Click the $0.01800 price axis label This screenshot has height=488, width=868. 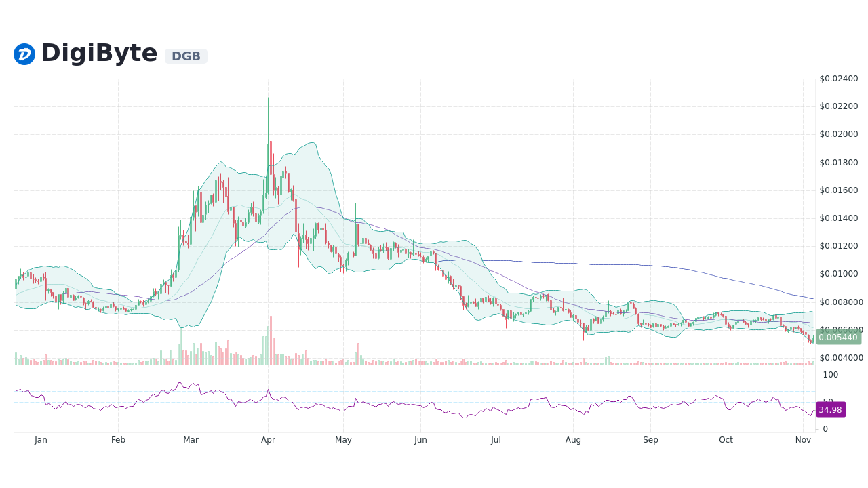[839, 163]
